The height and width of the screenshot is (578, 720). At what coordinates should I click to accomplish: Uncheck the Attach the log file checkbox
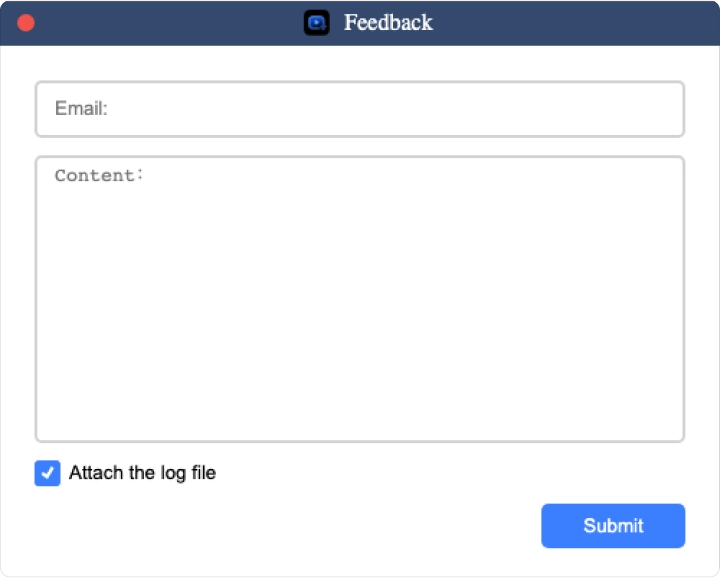[x=47, y=473]
